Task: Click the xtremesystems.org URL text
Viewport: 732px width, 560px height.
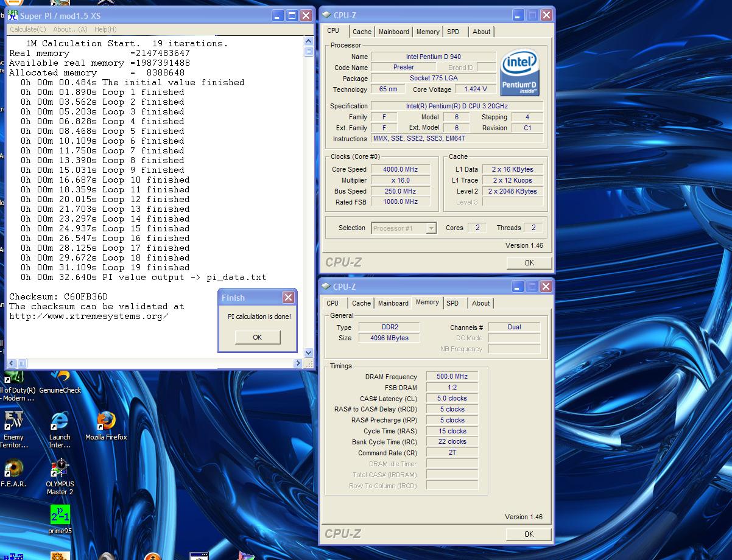Action: point(88,316)
